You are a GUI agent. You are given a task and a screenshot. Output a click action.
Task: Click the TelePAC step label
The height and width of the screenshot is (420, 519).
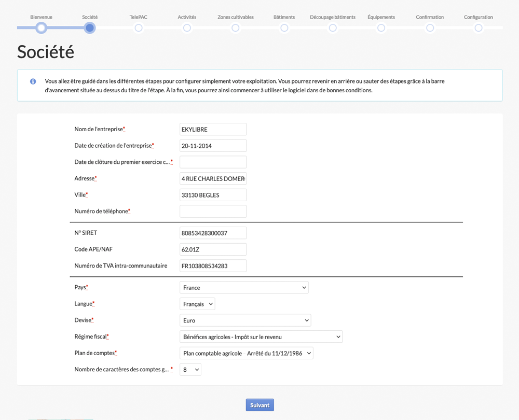point(139,17)
